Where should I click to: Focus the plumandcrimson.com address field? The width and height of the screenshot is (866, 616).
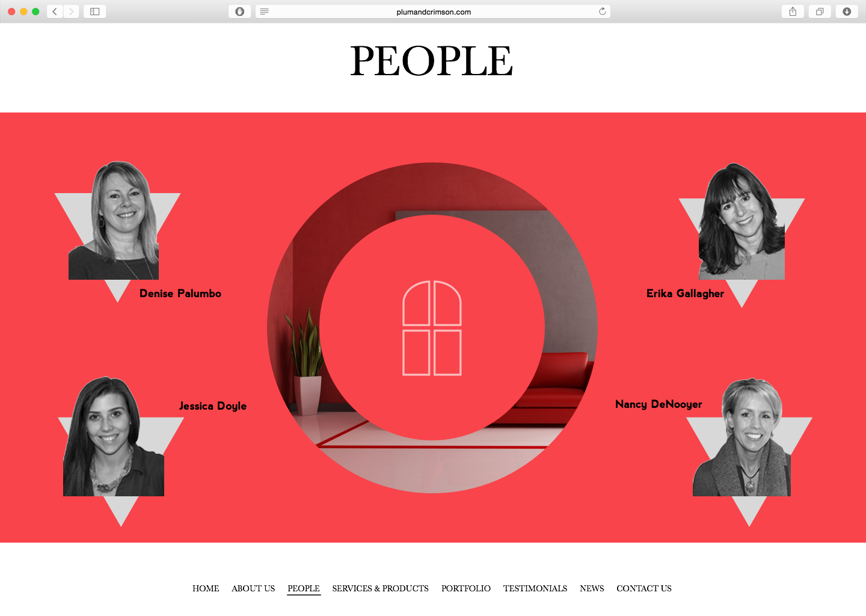433,11
